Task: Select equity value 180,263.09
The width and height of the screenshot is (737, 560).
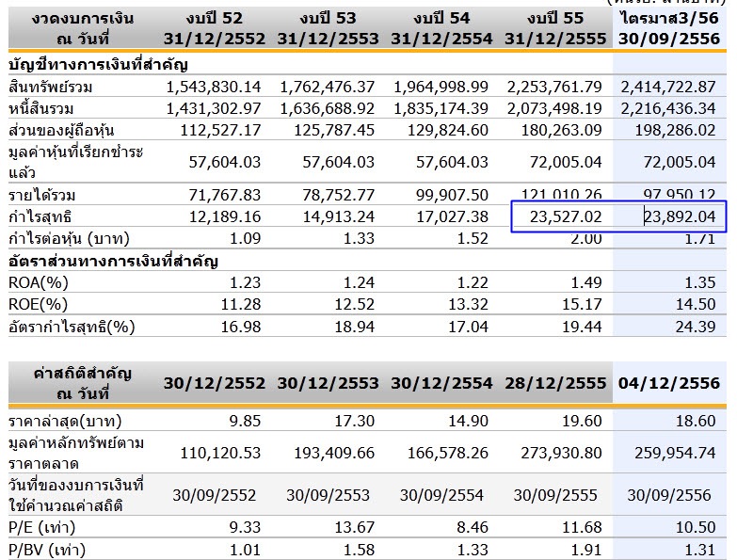Action: 561,130
